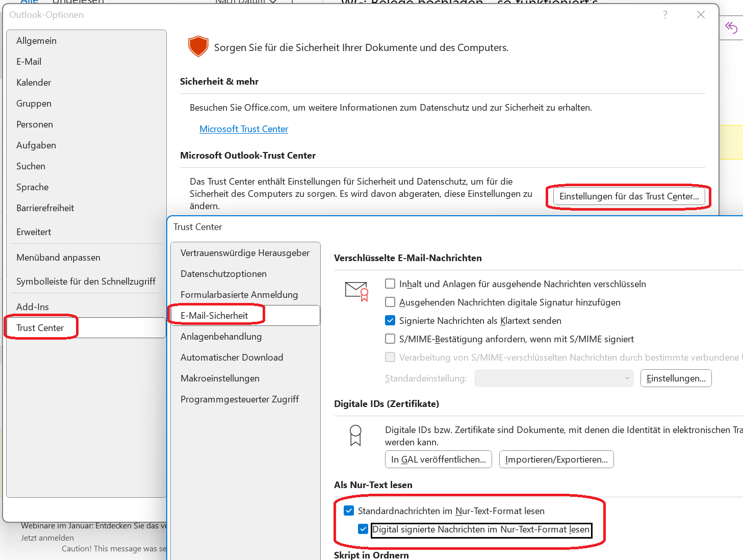Uncheck Digital signierte Nachrichten im Nur-Text-Format lesen

point(363,529)
